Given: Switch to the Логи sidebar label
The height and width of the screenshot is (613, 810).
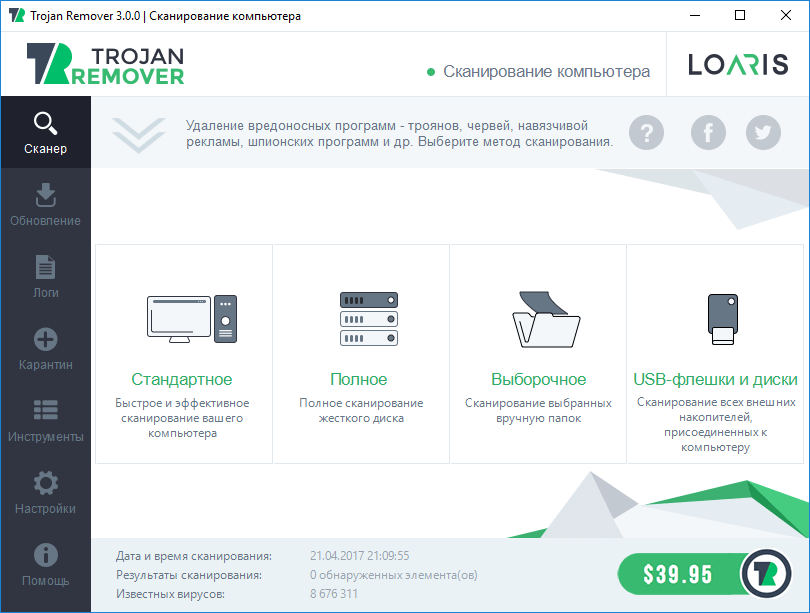Looking at the screenshot, I should (45, 293).
